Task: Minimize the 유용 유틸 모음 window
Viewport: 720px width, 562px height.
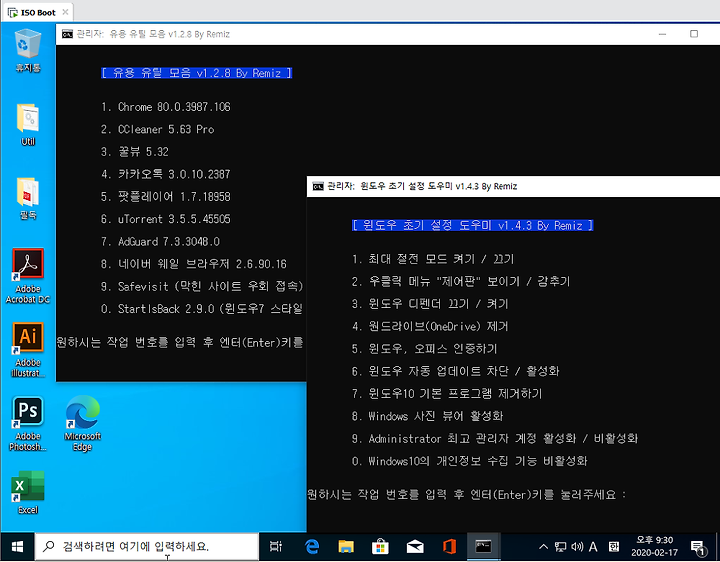Action: coord(662,34)
